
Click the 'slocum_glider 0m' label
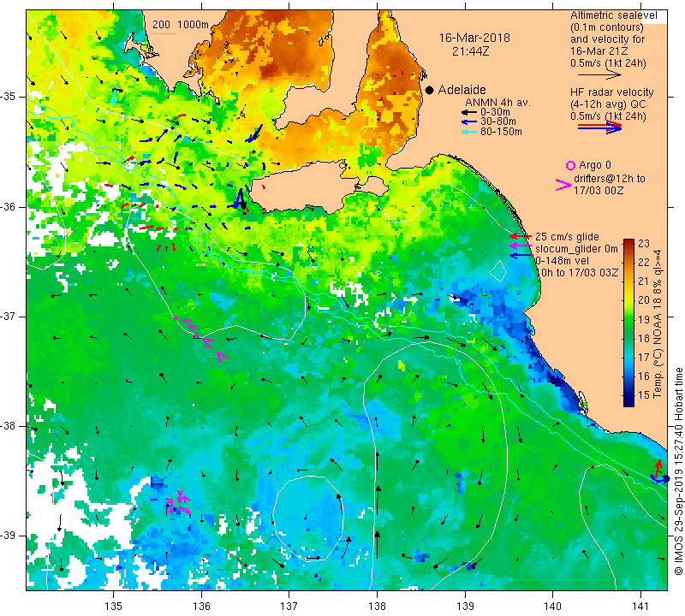tap(576, 249)
